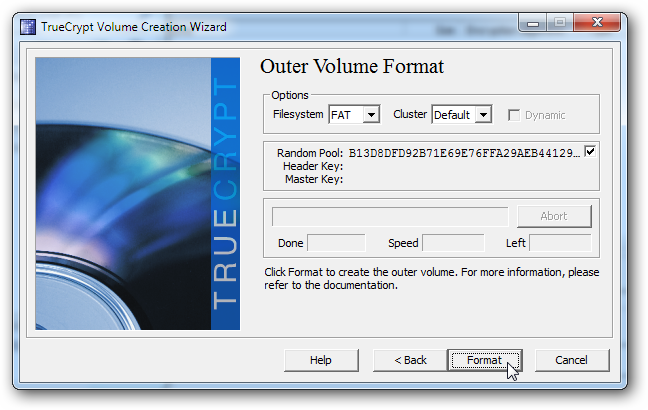Image resolution: width=648 pixels, height=410 pixels.
Task: Click the Outer Volume Format heading
Action: [352, 67]
